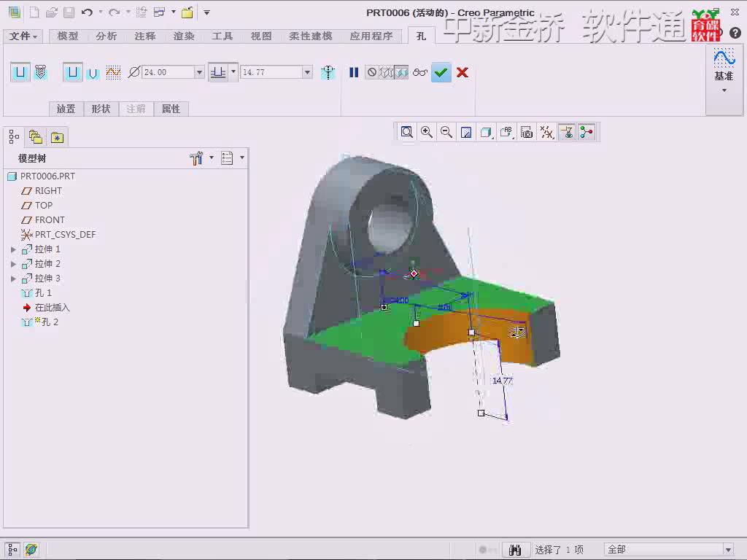Switch to the 视图 ribbon tab
The image size is (747, 560).
pos(261,36)
